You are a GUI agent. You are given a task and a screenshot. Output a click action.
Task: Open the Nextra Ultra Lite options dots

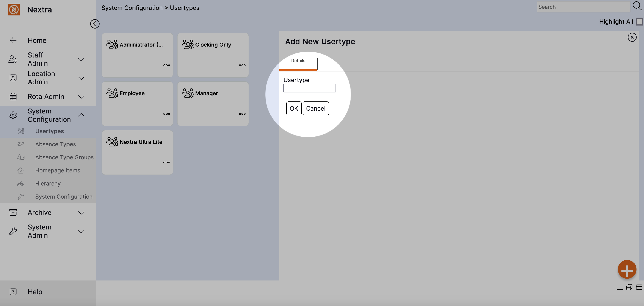[167, 162]
